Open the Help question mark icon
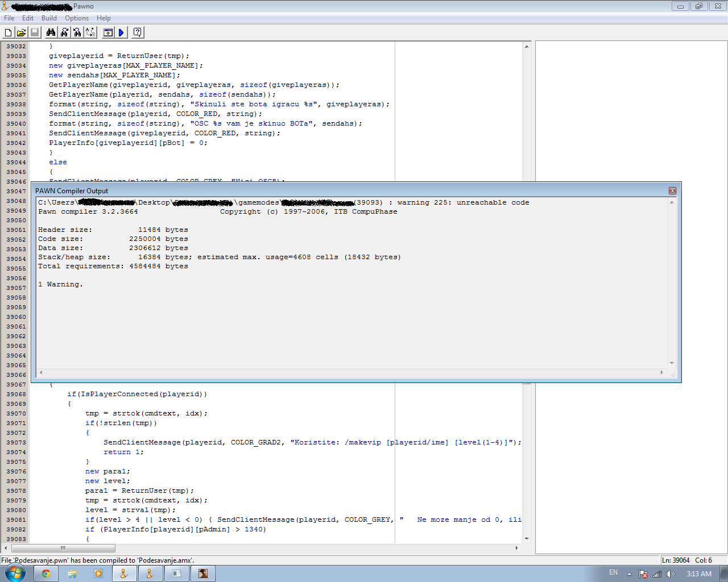Viewport: 728px width, 582px height. [x=137, y=32]
